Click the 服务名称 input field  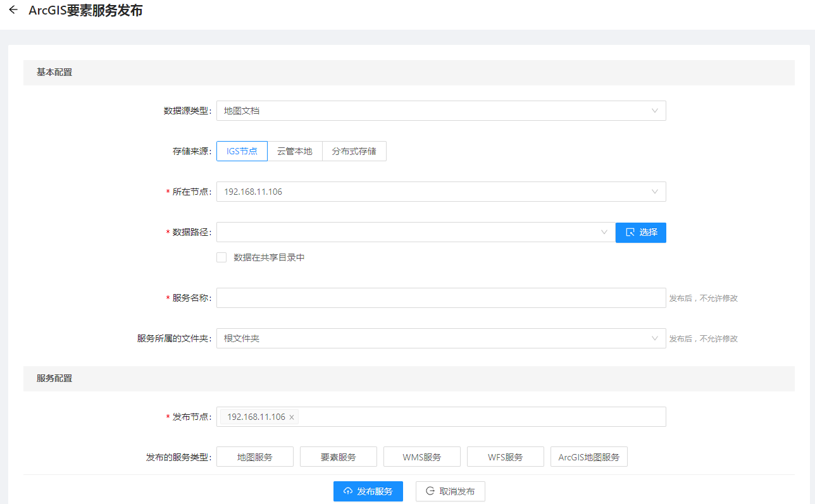click(x=441, y=298)
